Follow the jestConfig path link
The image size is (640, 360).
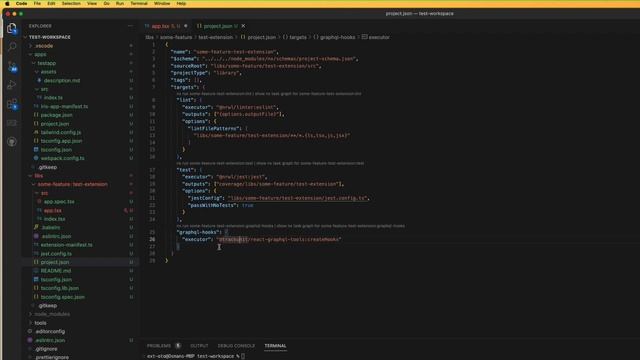pos(298,198)
